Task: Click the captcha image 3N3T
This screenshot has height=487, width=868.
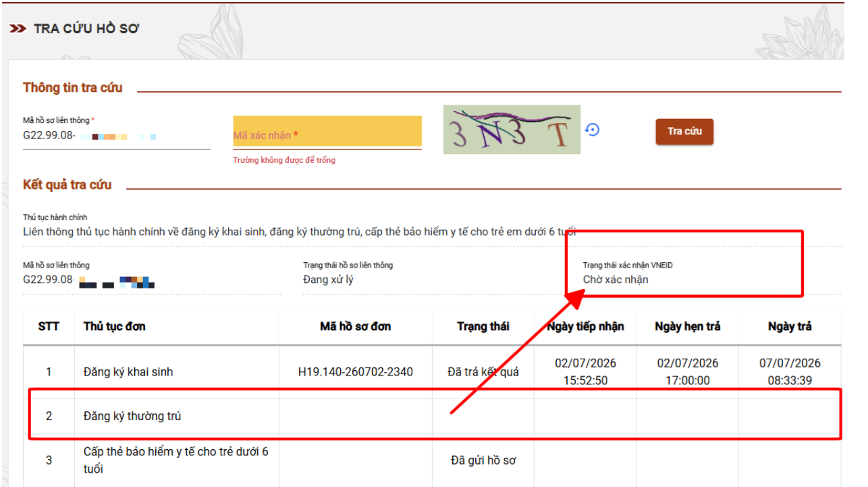Action: 512,129
